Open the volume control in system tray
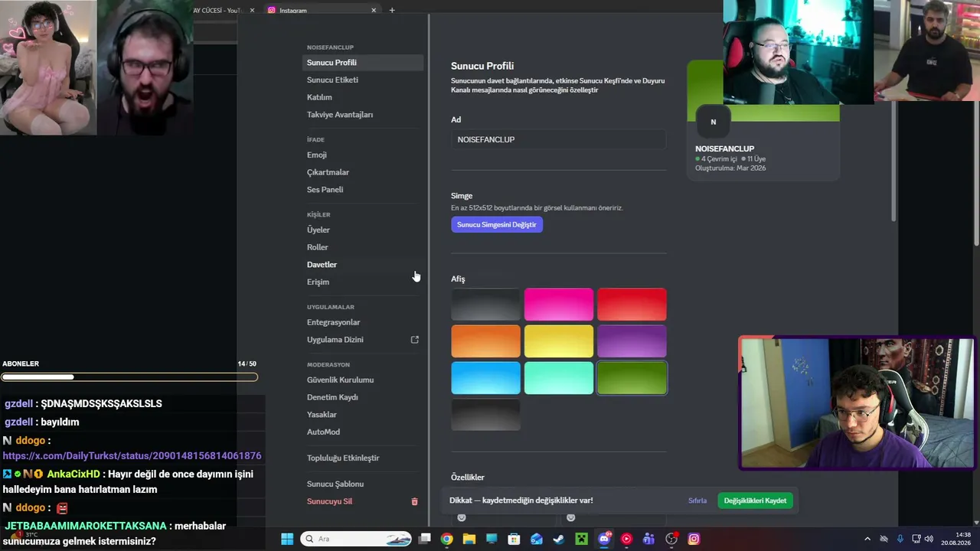Image resolution: width=980 pixels, height=551 pixels. [929, 539]
